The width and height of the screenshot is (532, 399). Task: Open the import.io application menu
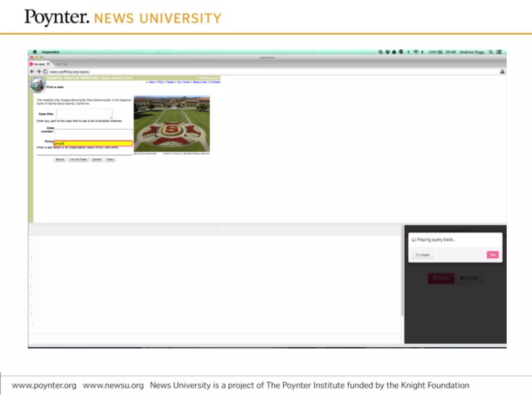click(x=50, y=52)
